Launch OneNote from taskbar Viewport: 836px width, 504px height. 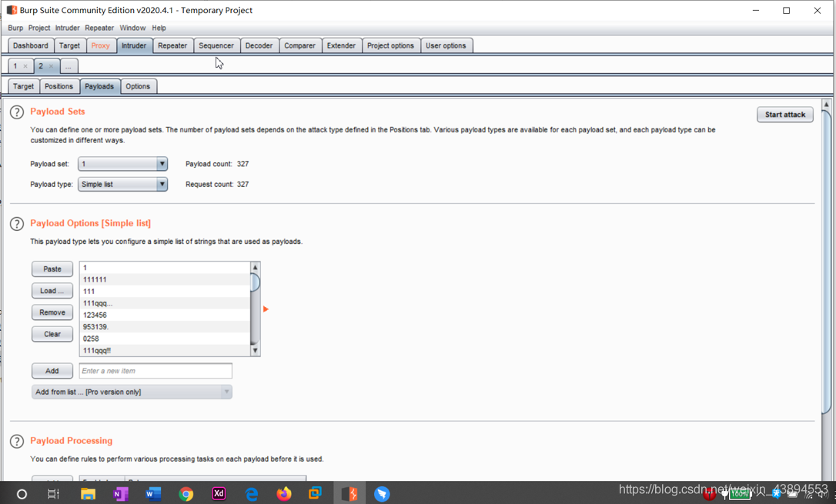coord(121,495)
